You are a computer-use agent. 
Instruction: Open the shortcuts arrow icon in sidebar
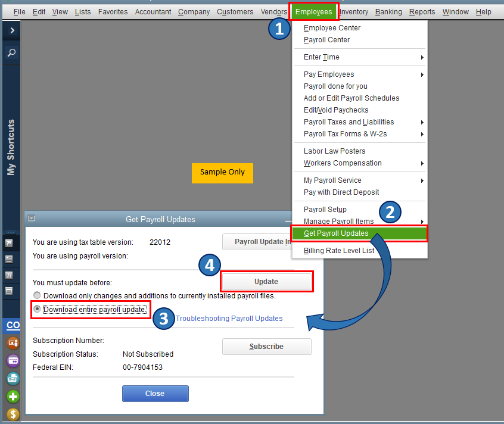coord(9,243)
